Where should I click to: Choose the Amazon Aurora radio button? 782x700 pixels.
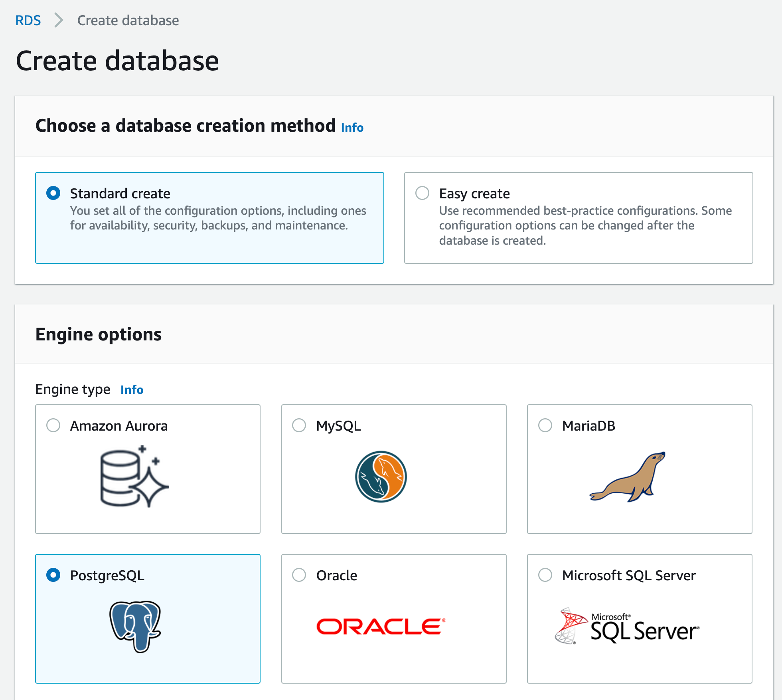(x=53, y=425)
